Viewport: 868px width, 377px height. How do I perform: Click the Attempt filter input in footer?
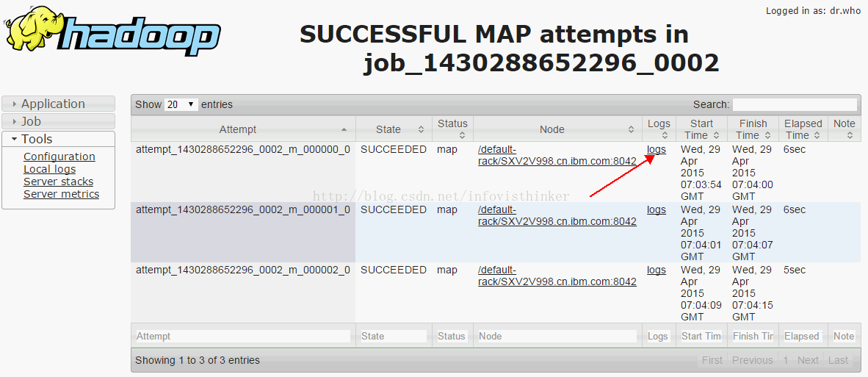click(243, 336)
